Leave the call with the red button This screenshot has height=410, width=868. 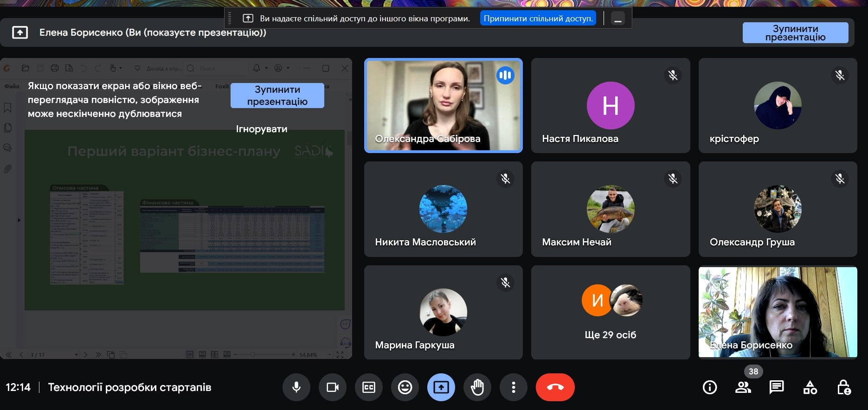tap(555, 387)
